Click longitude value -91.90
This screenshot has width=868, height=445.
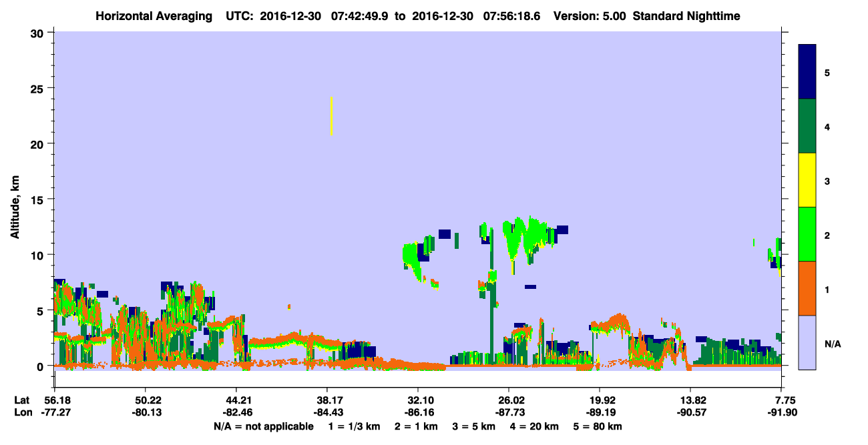pyautogui.click(x=781, y=412)
